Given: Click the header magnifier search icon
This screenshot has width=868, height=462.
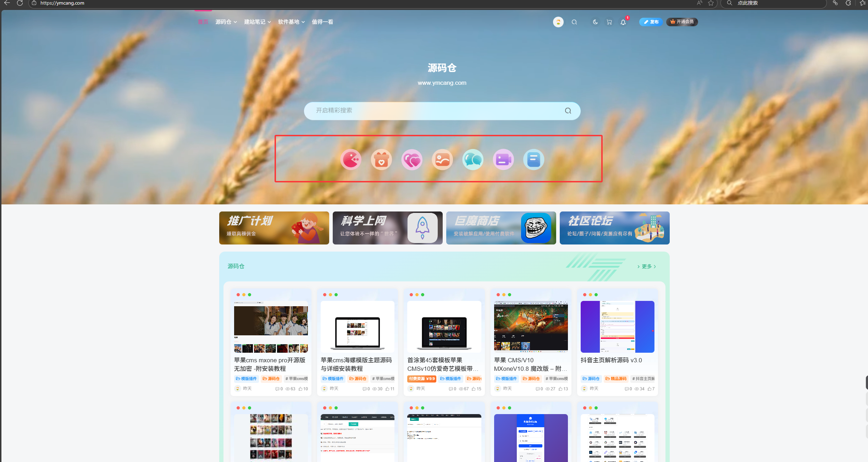Looking at the screenshot, I should [574, 22].
